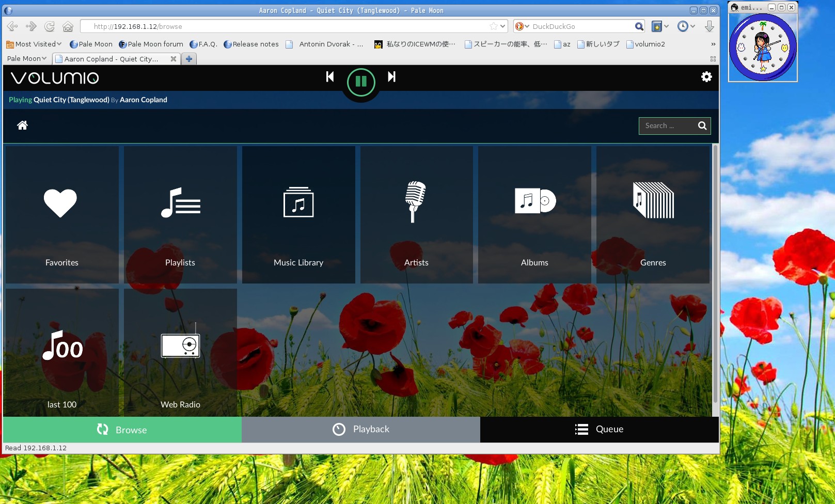Viewport: 835px width, 504px height.
Task: Open the Pale Moon forum bookmark
Action: click(151, 44)
